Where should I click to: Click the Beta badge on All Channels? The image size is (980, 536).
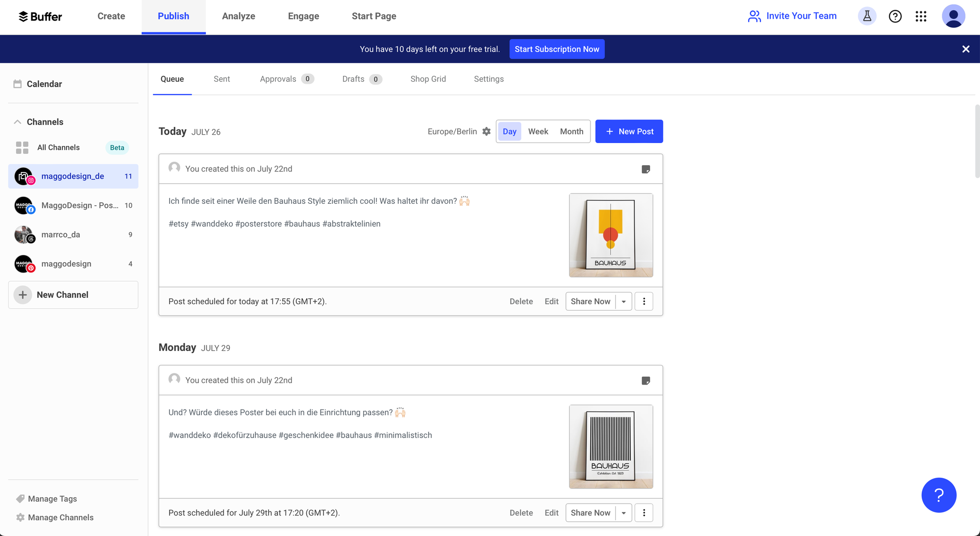coord(117,147)
